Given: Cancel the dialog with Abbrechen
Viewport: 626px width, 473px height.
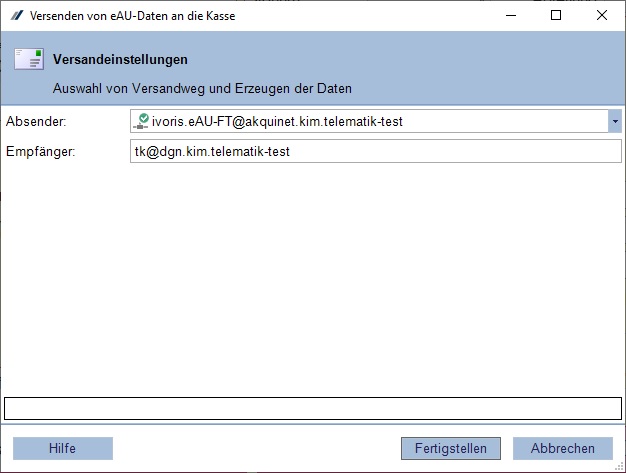Looking at the screenshot, I should click(x=563, y=448).
